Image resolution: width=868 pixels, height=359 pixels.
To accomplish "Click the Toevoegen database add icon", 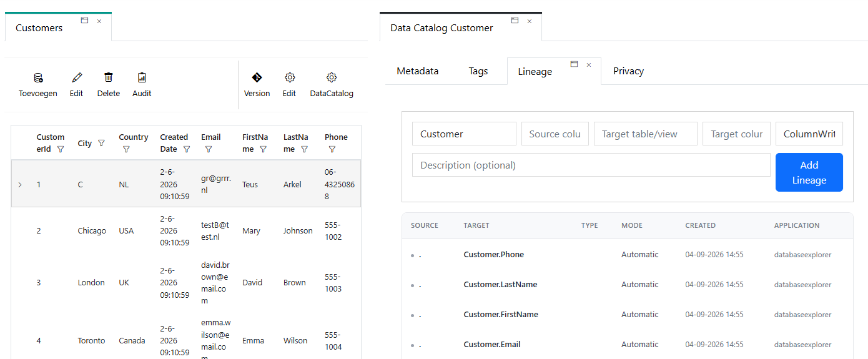I will click(x=38, y=78).
